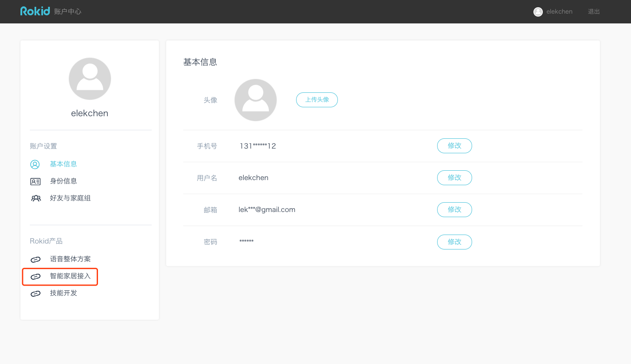The image size is (631, 364).
Task: Select the email lek***@gmail.com
Action: coord(267,209)
